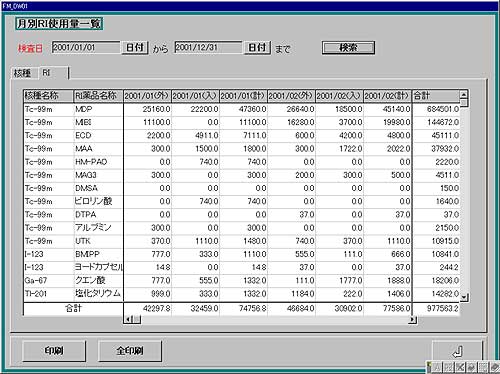Open date picker for start date 2001/01/01
The height and width of the screenshot is (374, 500).
[x=134, y=48]
